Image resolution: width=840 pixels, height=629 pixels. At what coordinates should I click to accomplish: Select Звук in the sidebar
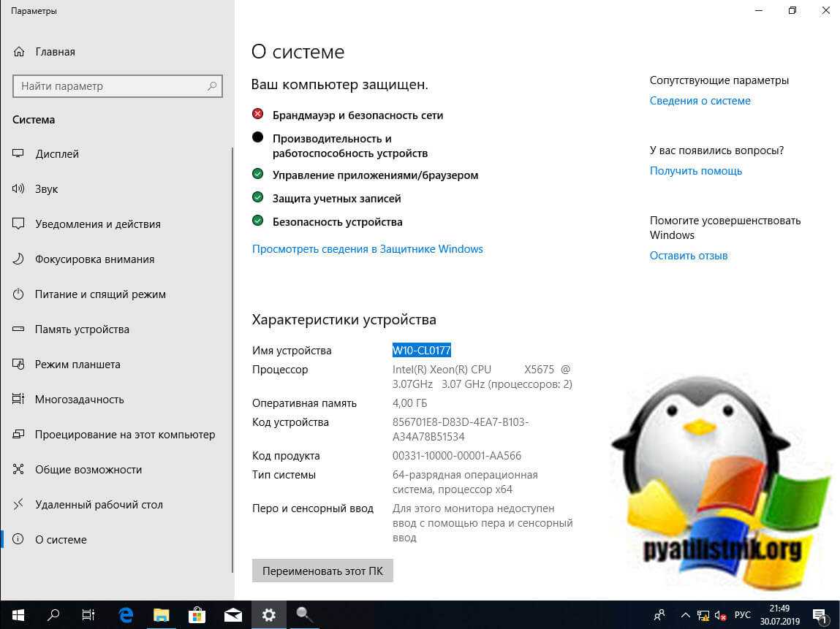46,189
